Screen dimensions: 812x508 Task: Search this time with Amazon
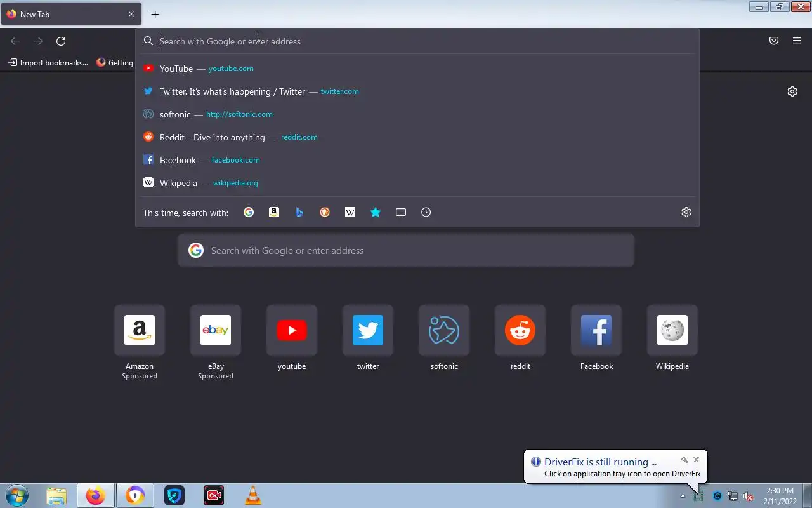[x=274, y=213]
